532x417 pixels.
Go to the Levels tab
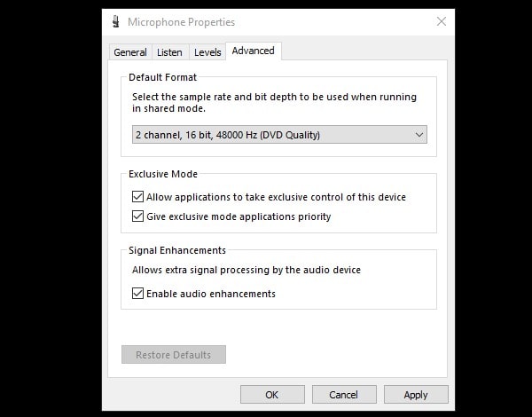(207, 52)
